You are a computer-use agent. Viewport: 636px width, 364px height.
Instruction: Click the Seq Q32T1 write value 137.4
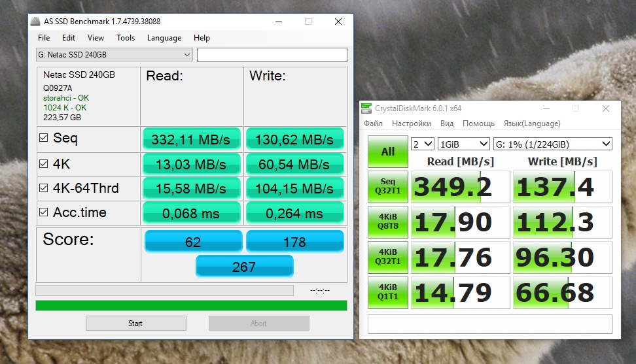(563, 187)
